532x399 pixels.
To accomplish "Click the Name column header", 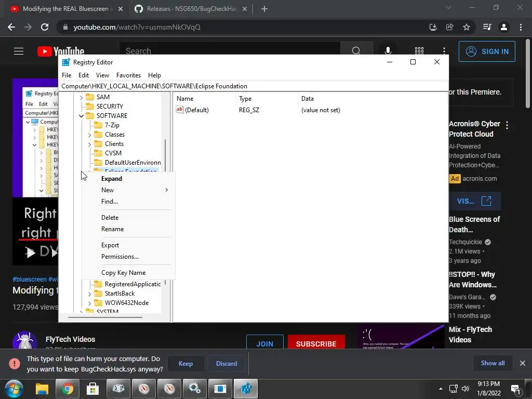I will tap(205, 99).
